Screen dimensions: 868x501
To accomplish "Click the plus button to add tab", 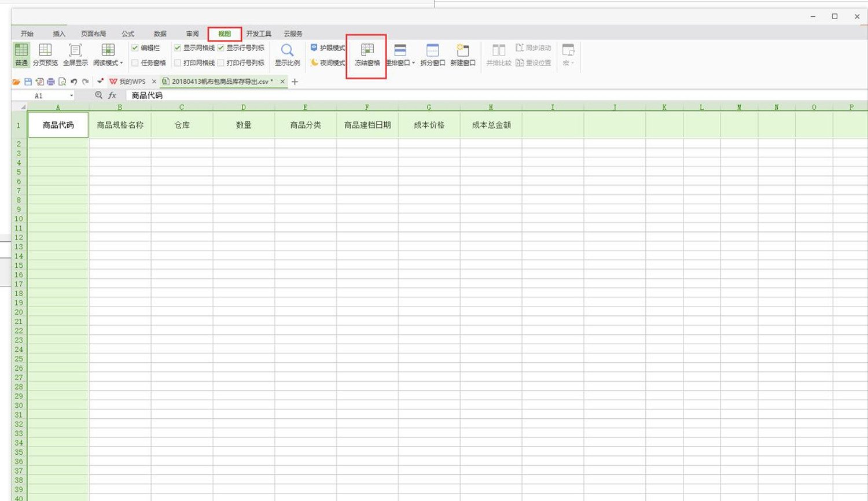I will click(295, 82).
